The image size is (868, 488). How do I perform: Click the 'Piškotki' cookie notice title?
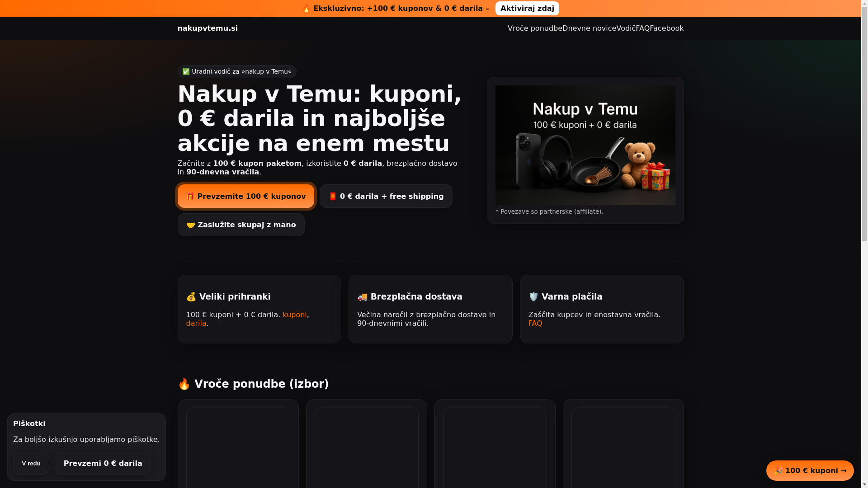click(x=29, y=423)
